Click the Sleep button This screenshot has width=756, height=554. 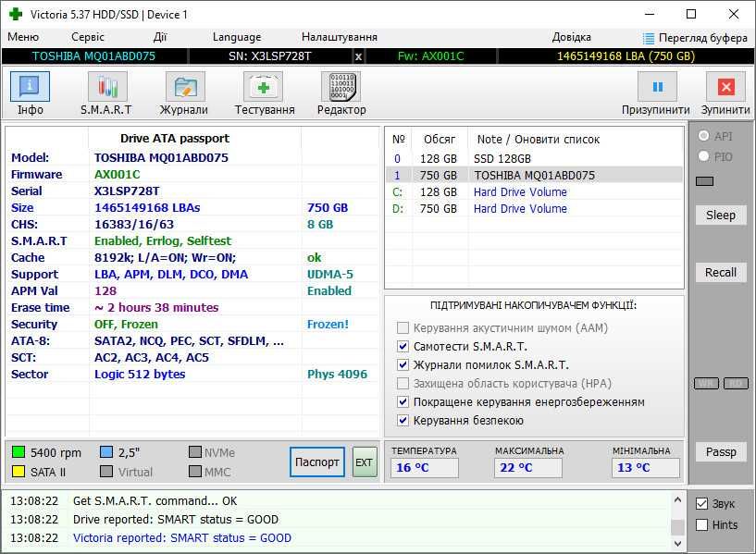pos(721,215)
